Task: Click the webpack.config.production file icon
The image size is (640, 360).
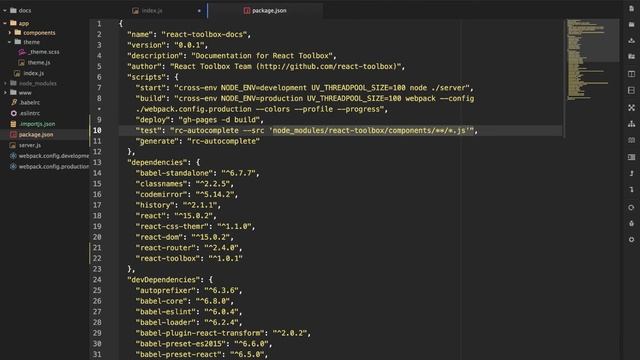Action: pyautogui.click(x=13, y=167)
